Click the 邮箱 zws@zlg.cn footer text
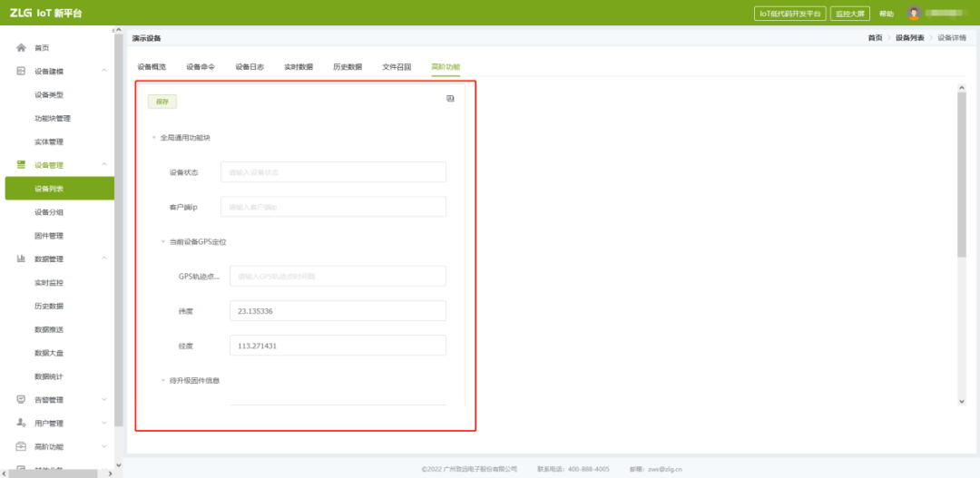 [x=656, y=469]
